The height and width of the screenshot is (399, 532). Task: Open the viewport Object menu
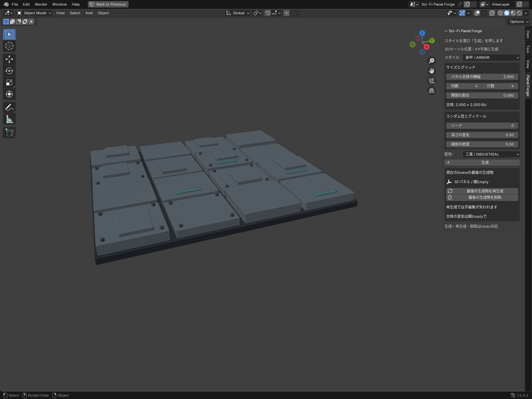103,13
